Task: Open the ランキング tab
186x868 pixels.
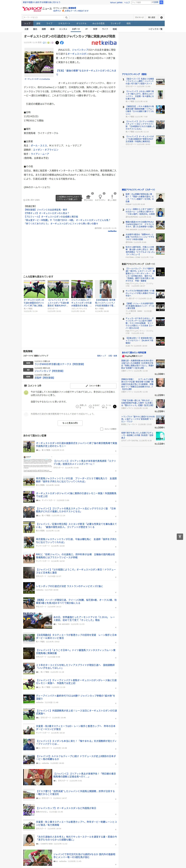Action: point(115,24)
